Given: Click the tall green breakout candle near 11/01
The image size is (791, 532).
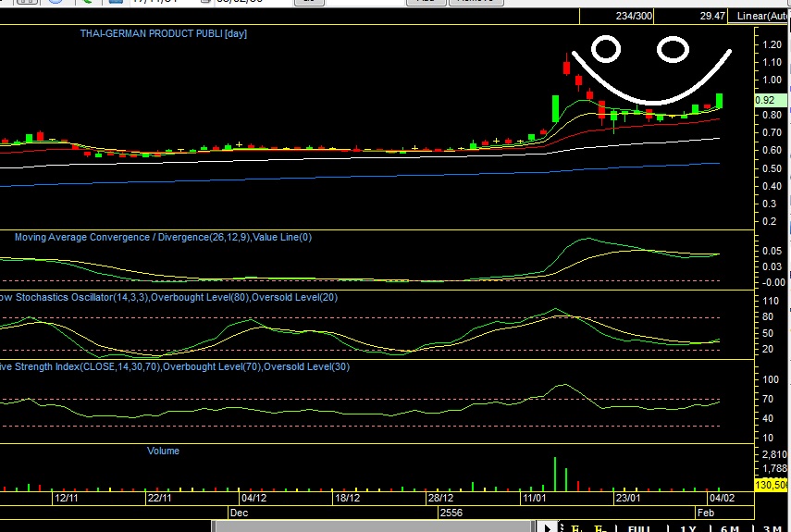Looking at the screenshot, I should 555,108.
